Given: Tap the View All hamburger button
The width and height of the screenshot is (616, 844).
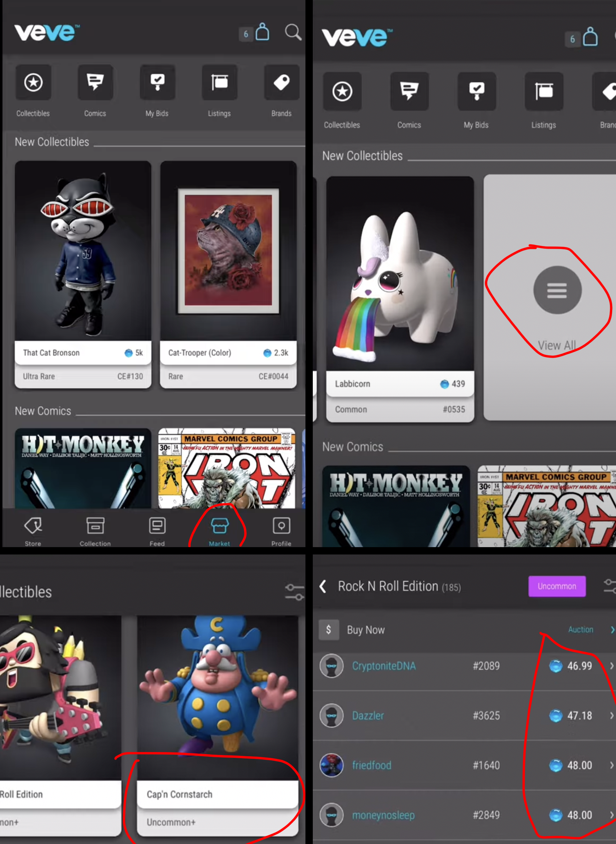Looking at the screenshot, I should (558, 290).
